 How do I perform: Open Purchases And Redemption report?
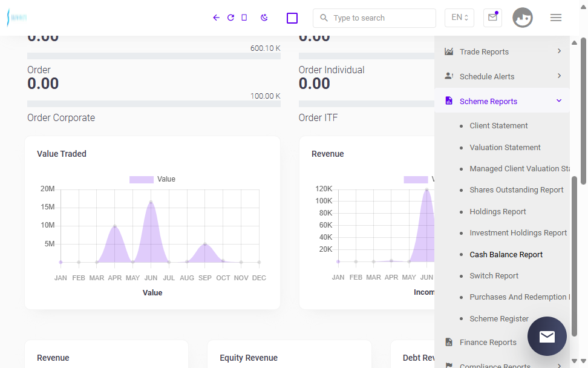pos(520,297)
